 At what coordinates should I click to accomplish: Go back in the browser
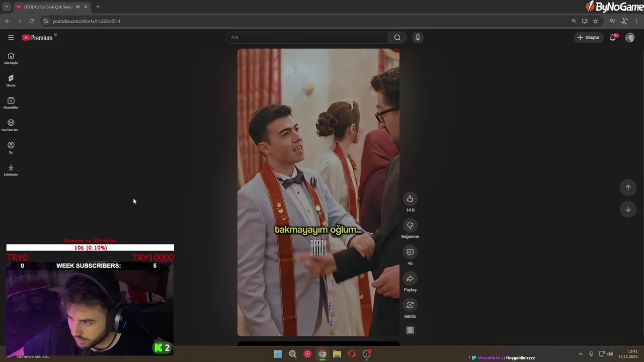point(7,21)
